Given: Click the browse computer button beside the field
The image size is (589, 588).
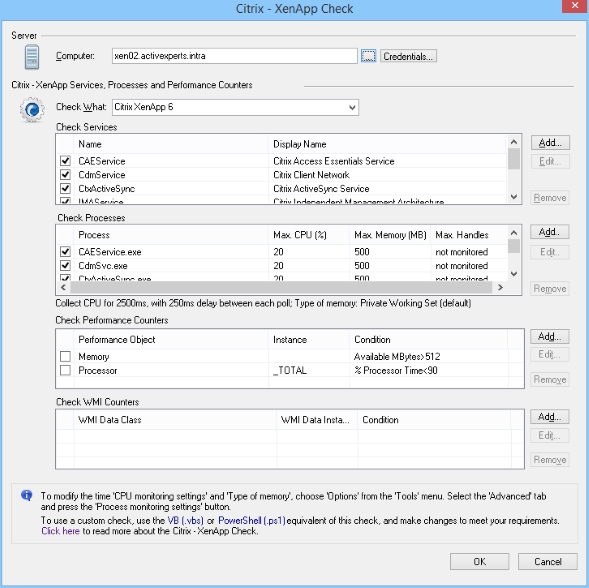Looking at the screenshot, I should (x=369, y=56).
